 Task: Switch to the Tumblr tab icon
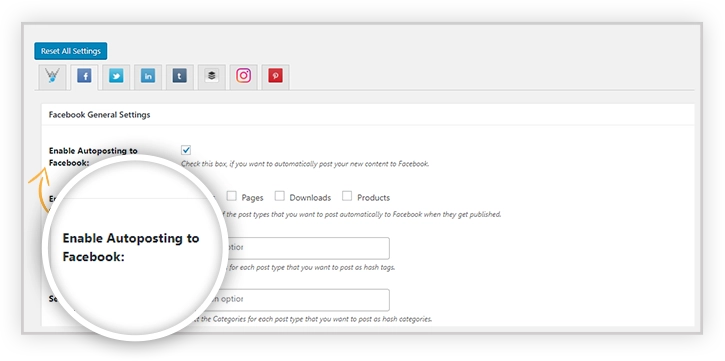point(180,76)
